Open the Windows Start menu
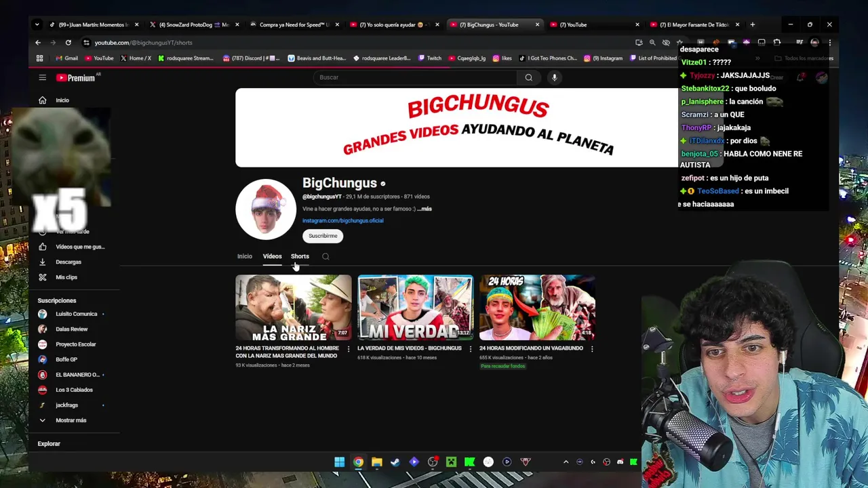Viewport: 868px width, 488px height. pos(339,462)
